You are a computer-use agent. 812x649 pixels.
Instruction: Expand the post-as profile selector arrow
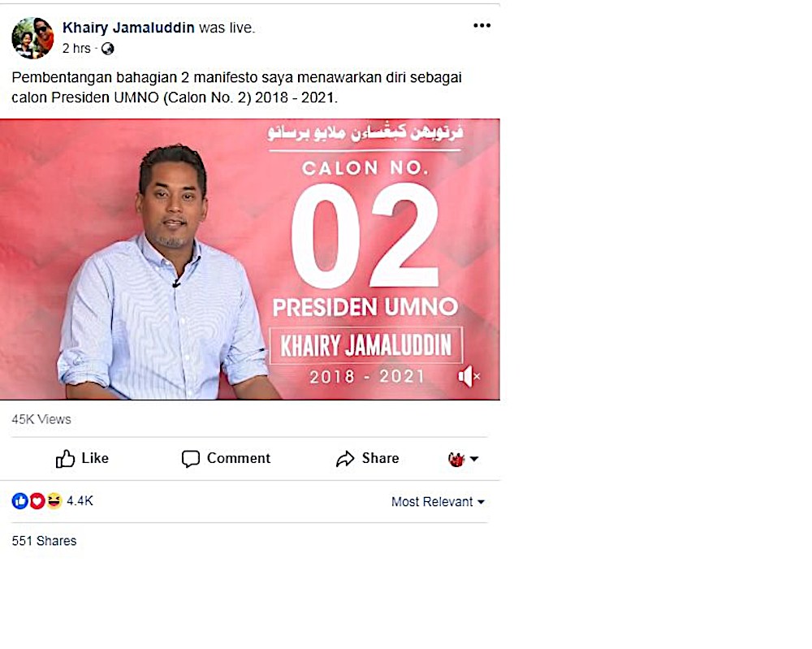pos(474,459)
